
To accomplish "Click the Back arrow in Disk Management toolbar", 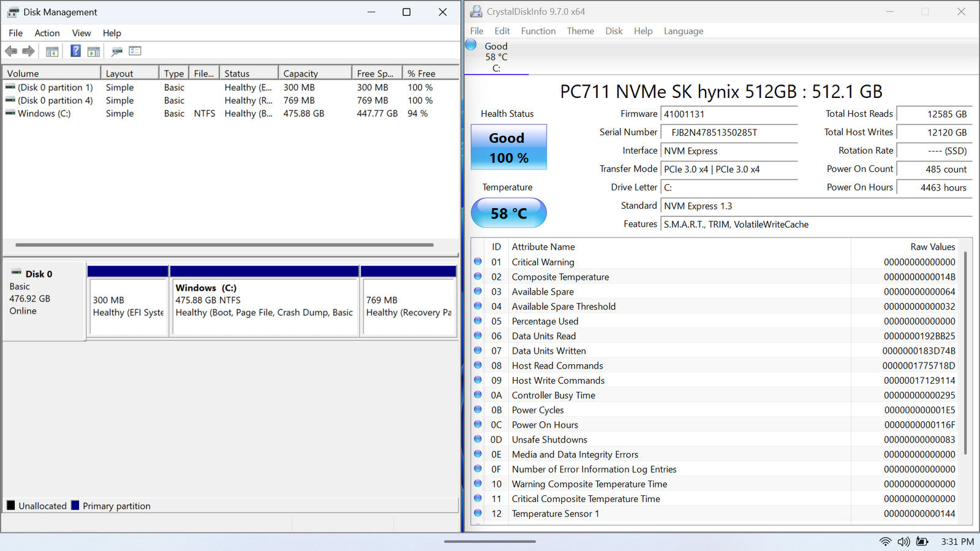I will pos(11,51).
